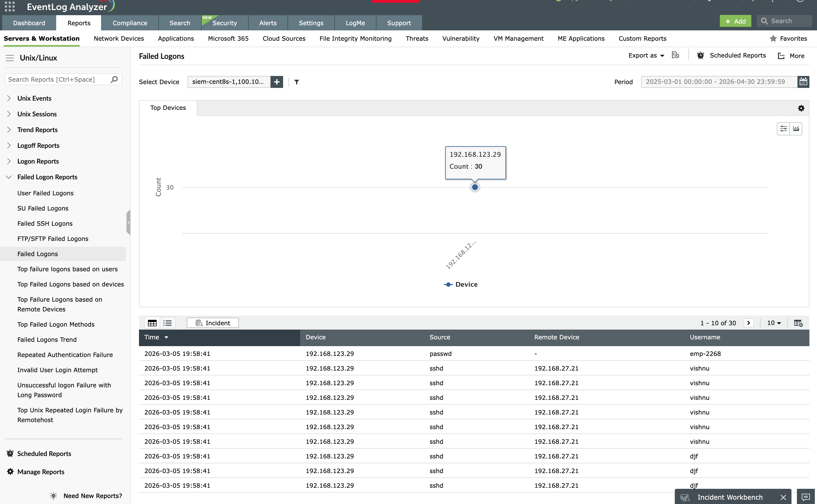
Task: Expand the Unix Sessions group
Action: [x=9, y=114]
